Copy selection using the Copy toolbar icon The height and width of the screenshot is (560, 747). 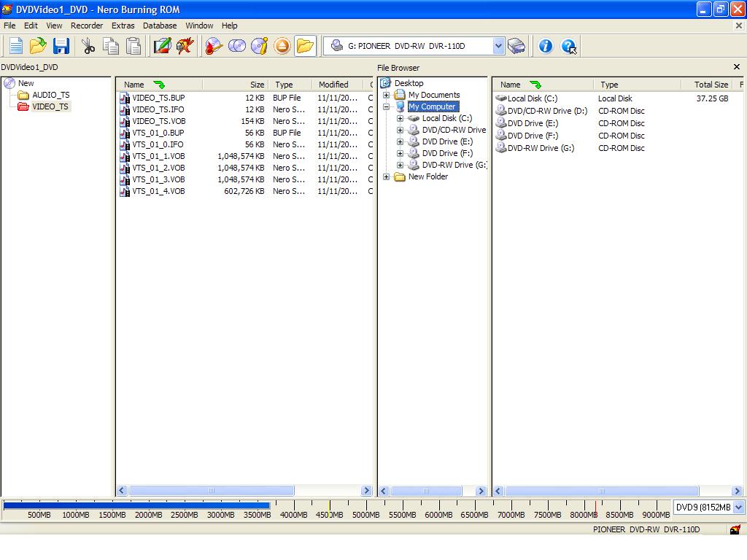[x=111, y=46]
